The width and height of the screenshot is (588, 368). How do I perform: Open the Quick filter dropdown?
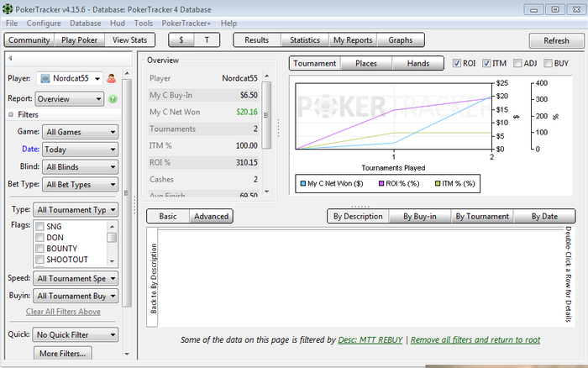pos(76,334)
